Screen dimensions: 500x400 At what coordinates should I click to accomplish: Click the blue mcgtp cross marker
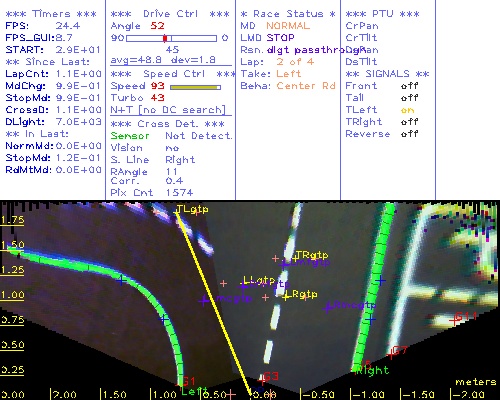pos(203,300)
